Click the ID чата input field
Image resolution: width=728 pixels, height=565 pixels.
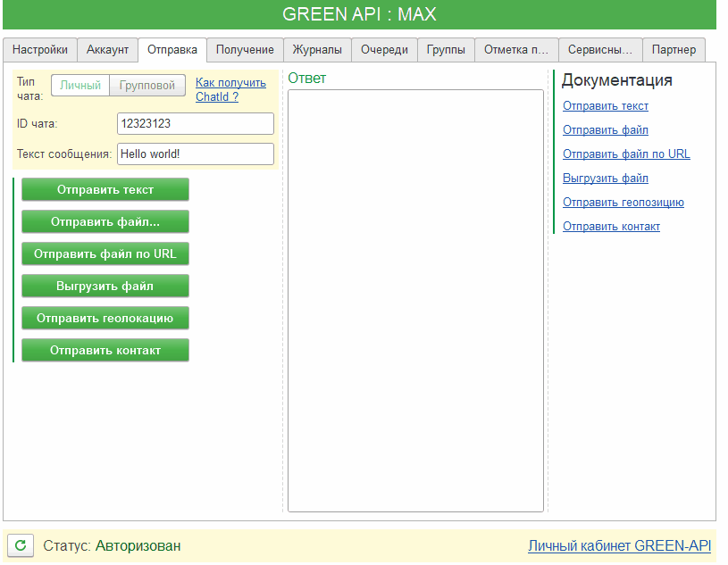[x=195, y=124]
